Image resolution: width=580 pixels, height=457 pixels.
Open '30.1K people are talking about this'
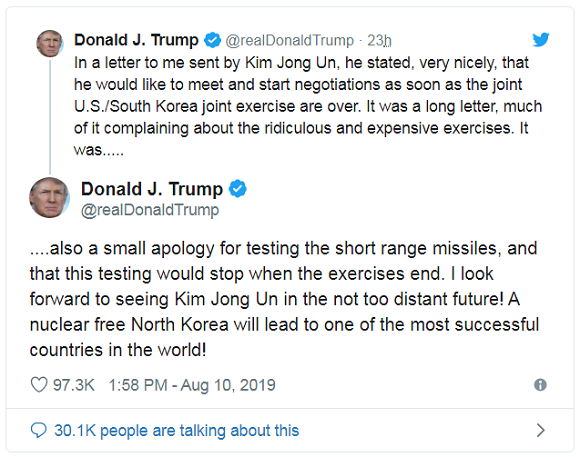(176, 430)
